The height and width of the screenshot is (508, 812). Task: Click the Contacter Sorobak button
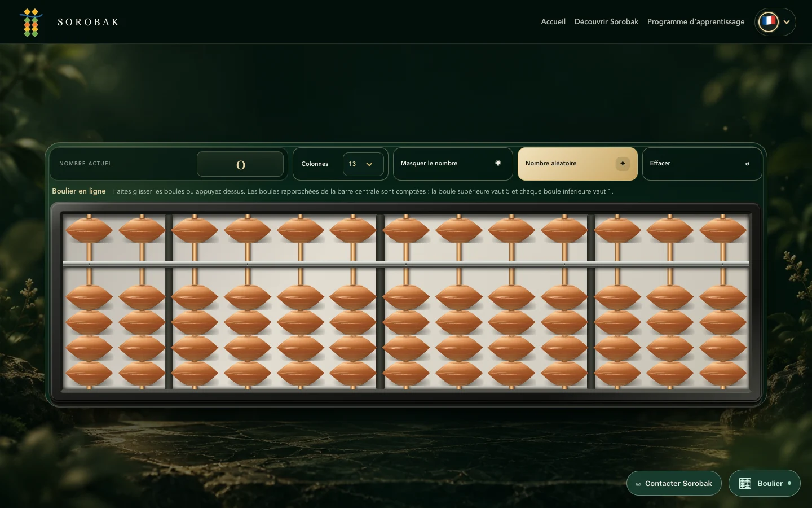point(674,483)
